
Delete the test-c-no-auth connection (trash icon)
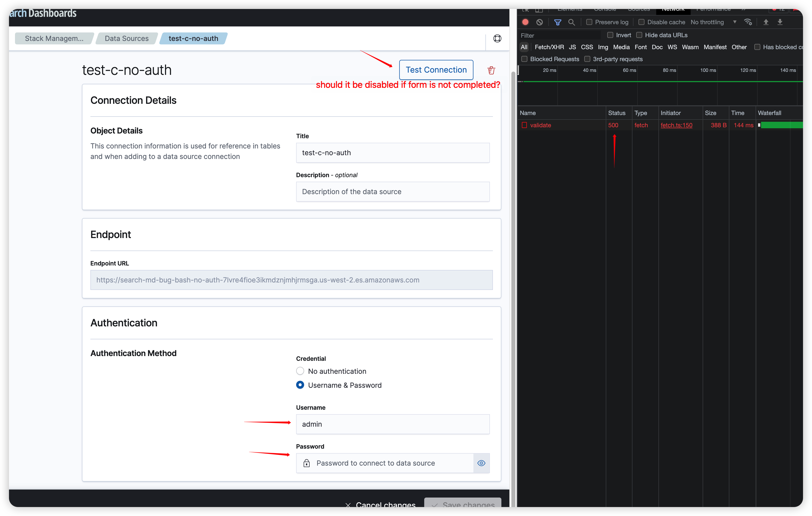(x=491, y=70)
